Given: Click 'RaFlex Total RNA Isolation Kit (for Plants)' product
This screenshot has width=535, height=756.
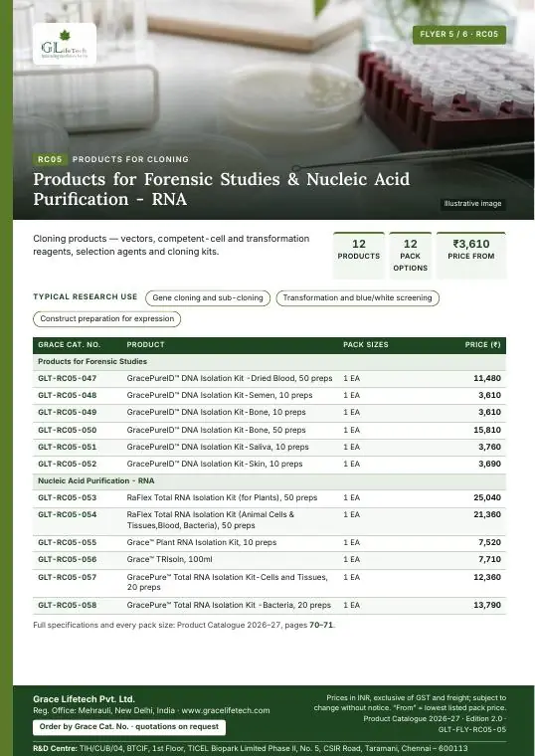Looking at the screenshot, I should (222, 497).
